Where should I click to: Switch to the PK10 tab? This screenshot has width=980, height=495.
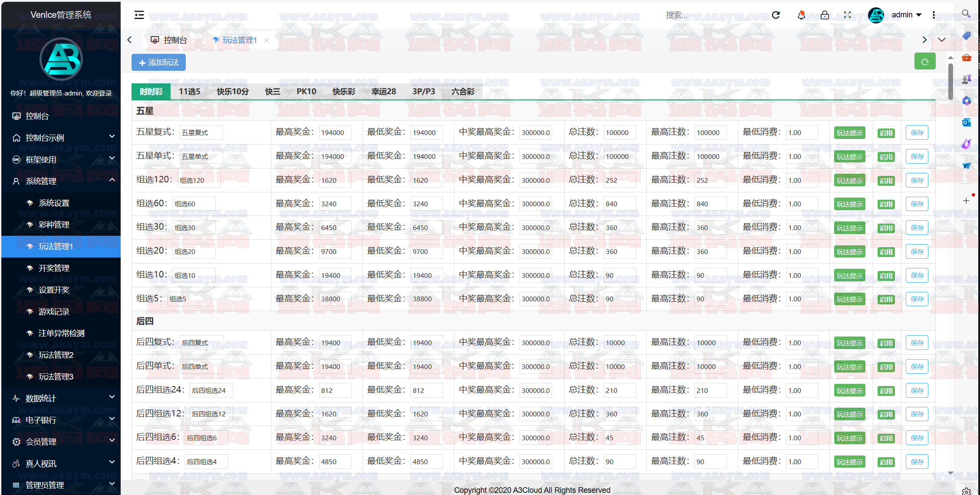point(306,92)
